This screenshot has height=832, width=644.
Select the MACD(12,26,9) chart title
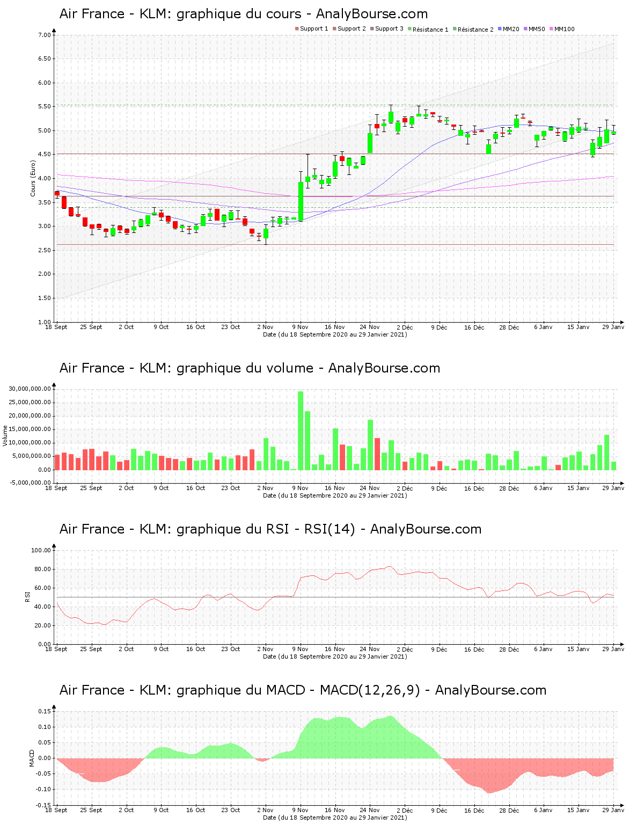(x=303, y=690)
